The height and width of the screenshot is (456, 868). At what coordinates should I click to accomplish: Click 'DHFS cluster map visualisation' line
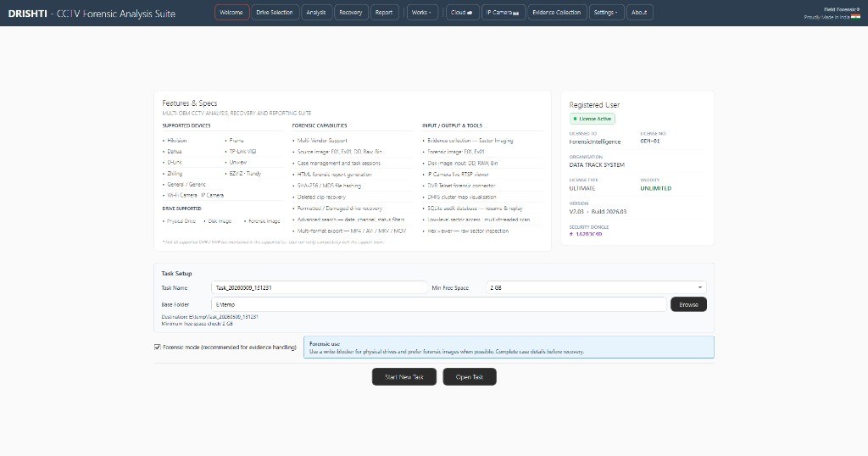[462, 197]
